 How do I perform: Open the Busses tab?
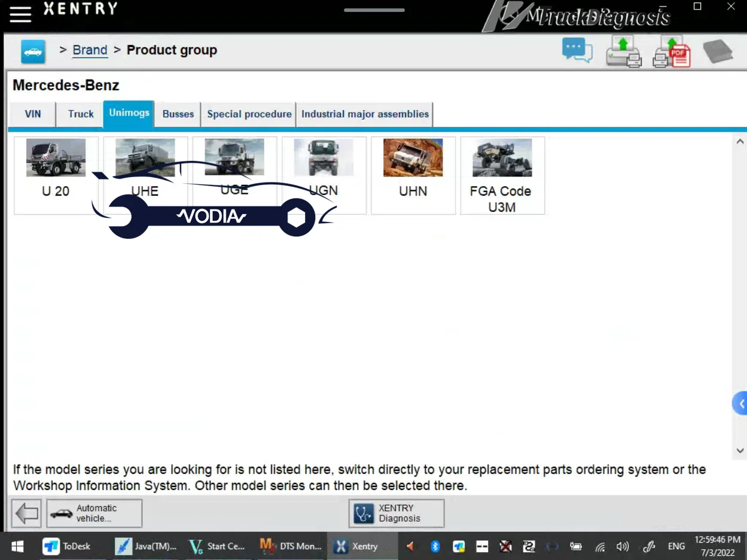coord(178,114)
